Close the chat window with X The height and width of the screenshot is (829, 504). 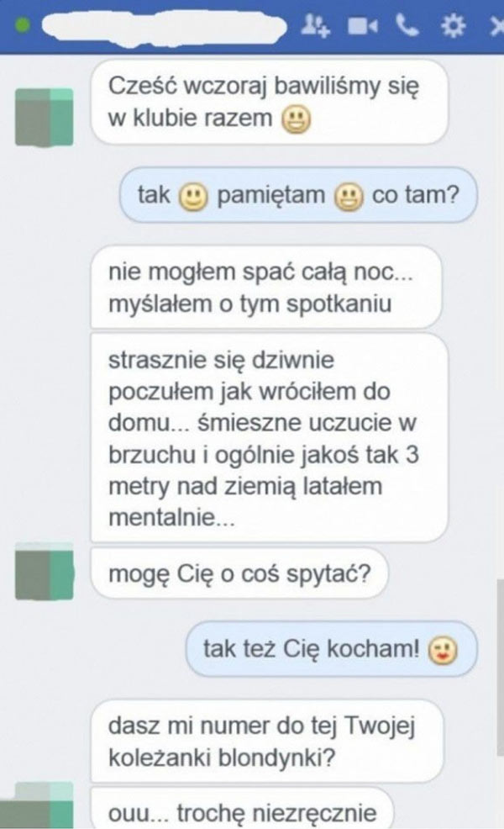tap(497, 26)
